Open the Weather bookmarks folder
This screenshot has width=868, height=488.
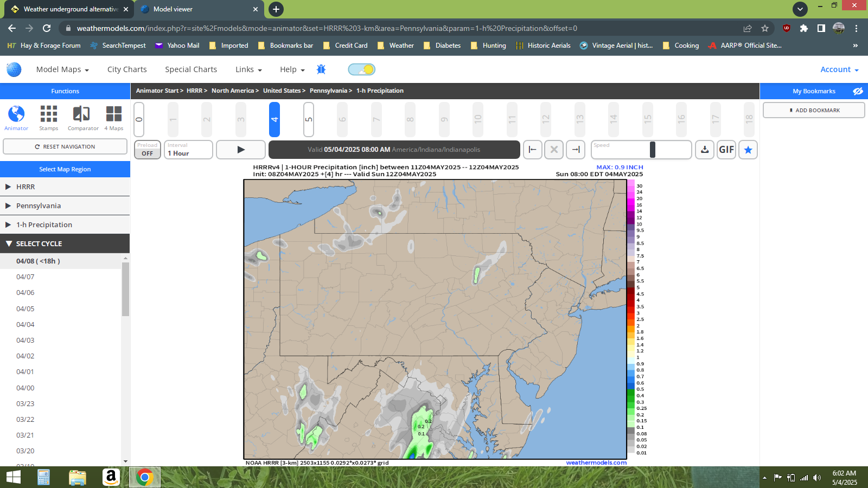click(x=395, y=46)
